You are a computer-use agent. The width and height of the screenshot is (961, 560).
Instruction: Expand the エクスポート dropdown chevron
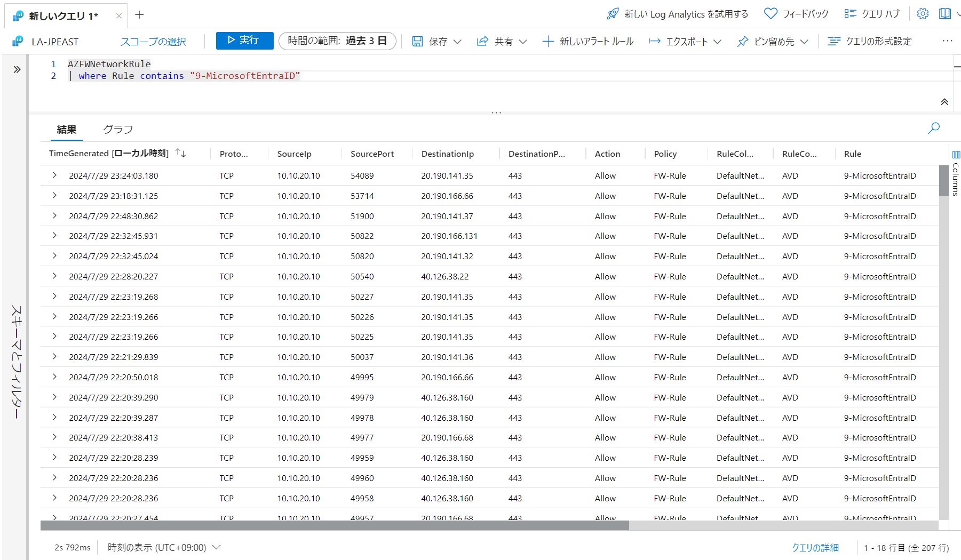click(x=717, y=42)
